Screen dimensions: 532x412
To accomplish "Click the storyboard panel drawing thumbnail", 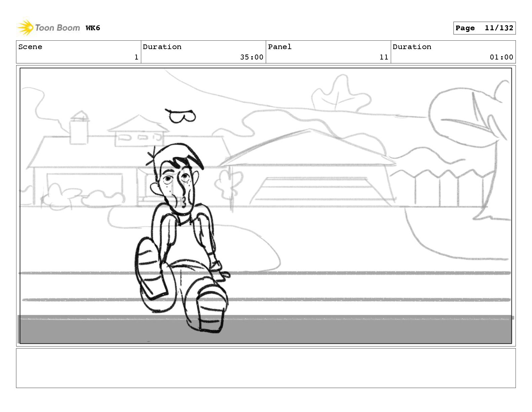I will [266, 206].
